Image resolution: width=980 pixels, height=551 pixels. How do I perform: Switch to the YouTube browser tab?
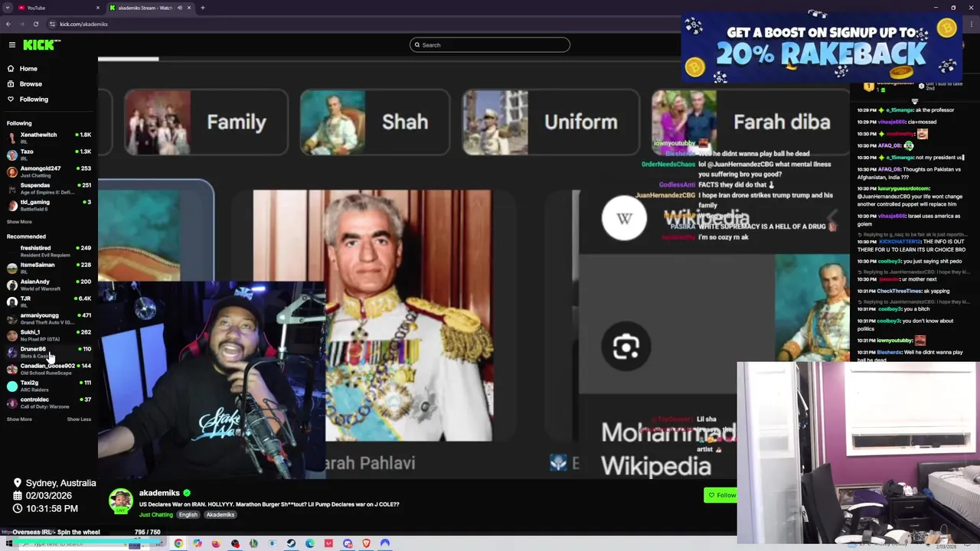point(57,8)
